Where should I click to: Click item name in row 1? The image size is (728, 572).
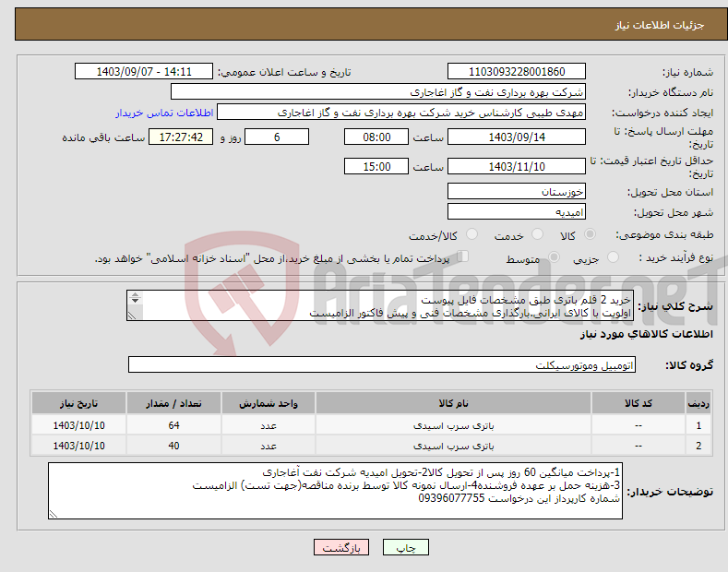(x=453, y=425)
